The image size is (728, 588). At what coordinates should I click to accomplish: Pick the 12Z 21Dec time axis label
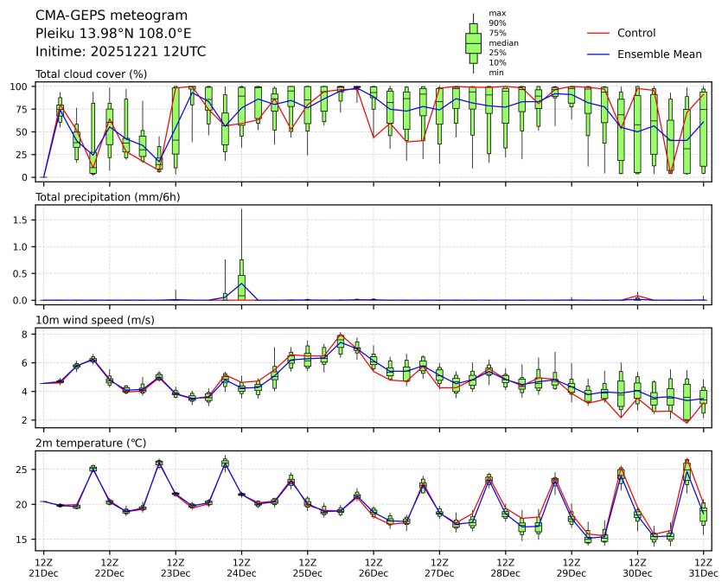click(x=43, y=566)
